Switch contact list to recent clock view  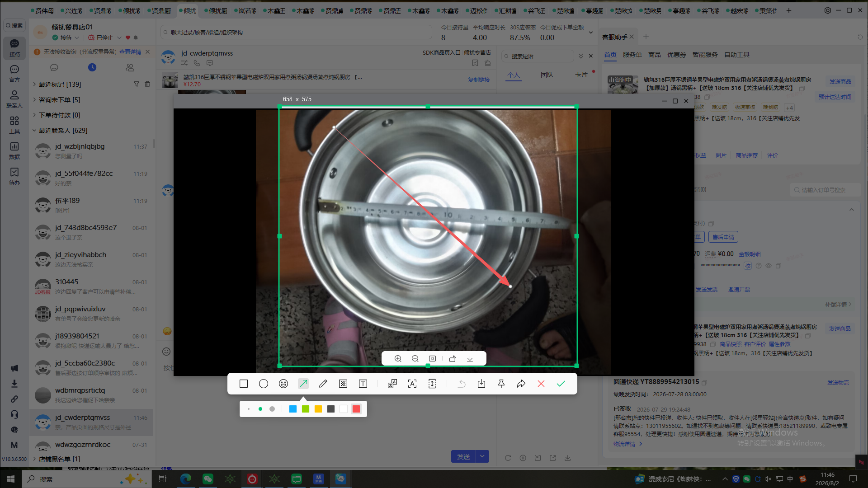coord(92,67)
